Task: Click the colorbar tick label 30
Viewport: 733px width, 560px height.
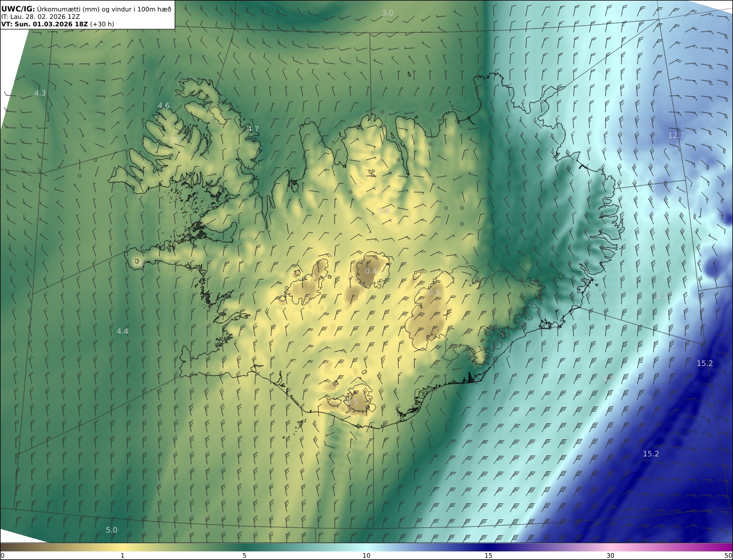Action: (x=610, y=555)
